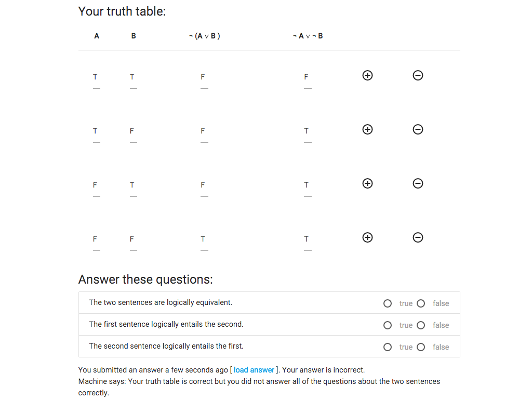Choose true for second entails first
Viewport: 532px width, 399px height.
point(388,347)
